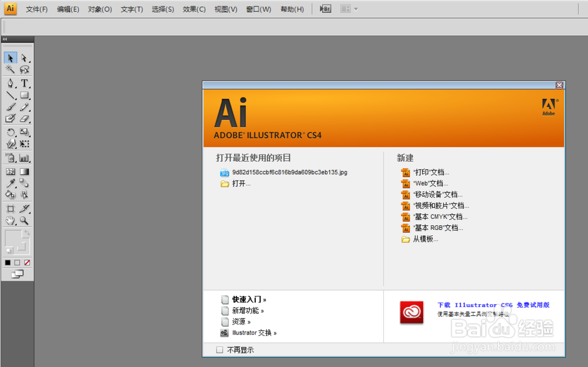Screen dimensions: 588x367
Task: Activate the Gradient tool
Action: [24, 172]
